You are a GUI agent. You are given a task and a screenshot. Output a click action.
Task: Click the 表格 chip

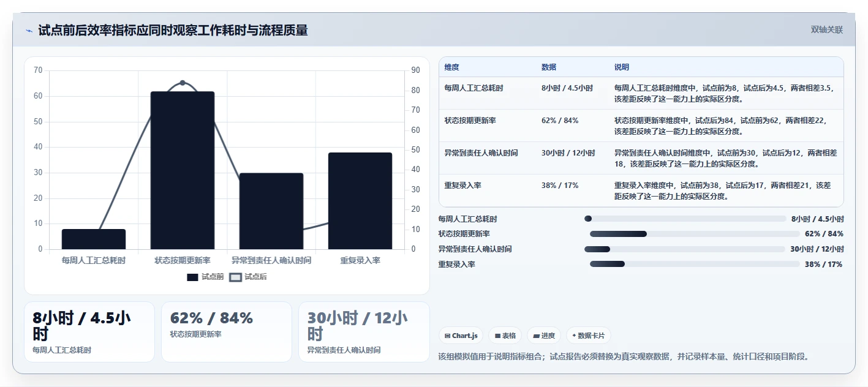pyautogui.click(x=505, y=336)
